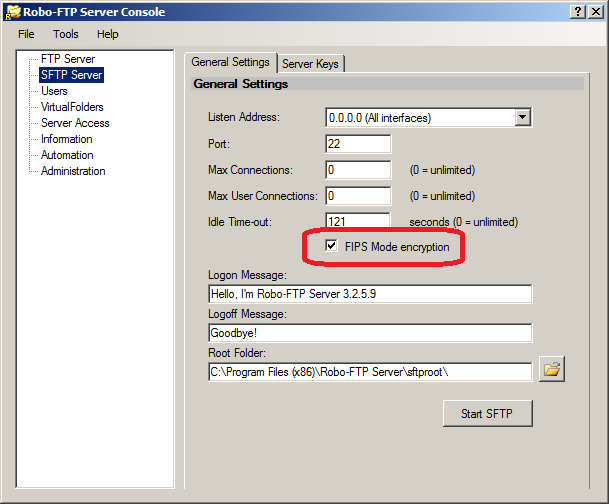Viewport: 609px width, 504px height.
Task: Click the Port input field
Action: 358,144
